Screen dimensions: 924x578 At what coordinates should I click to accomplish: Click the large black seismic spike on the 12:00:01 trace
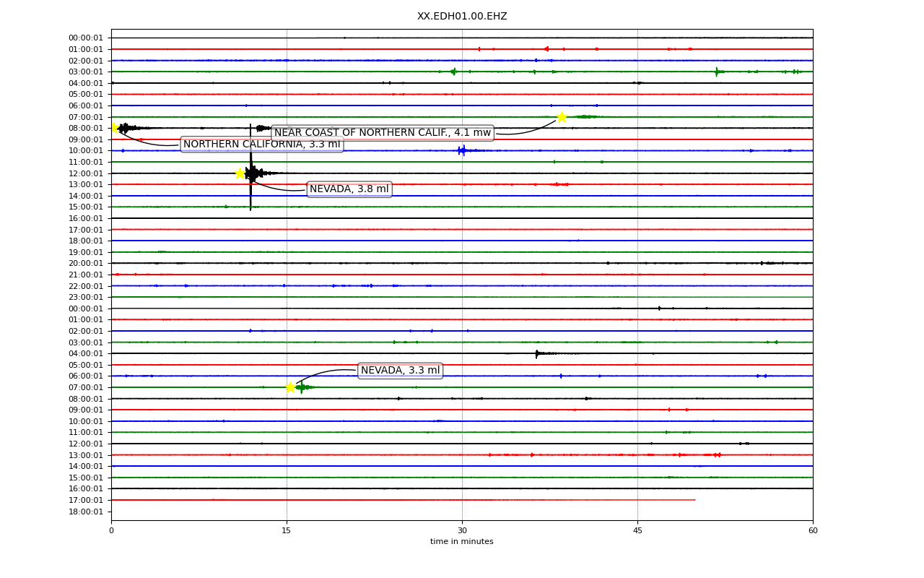pyautogui.click(x=250, y=168)
